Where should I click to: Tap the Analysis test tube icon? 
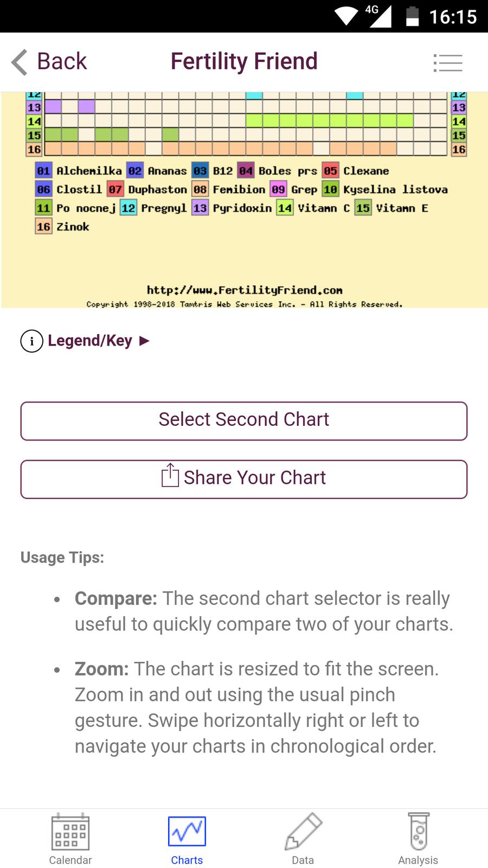pos(419,831)
